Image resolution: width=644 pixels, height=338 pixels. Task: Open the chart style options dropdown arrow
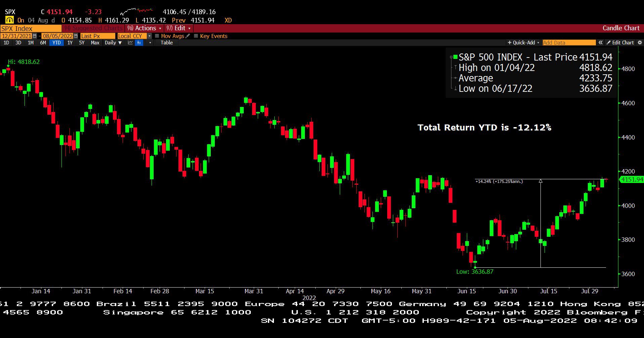(x=150, y=43)
